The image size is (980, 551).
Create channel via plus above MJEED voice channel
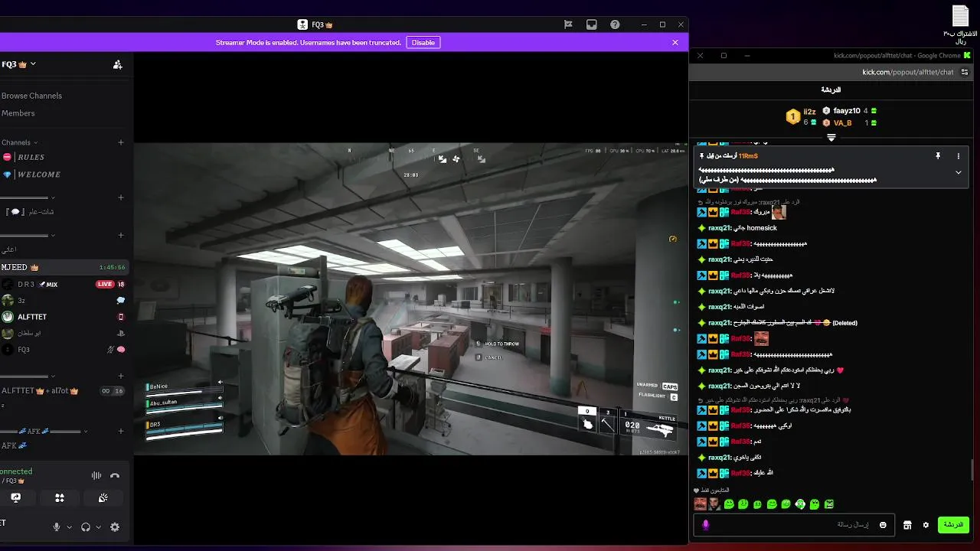[121, 235]
